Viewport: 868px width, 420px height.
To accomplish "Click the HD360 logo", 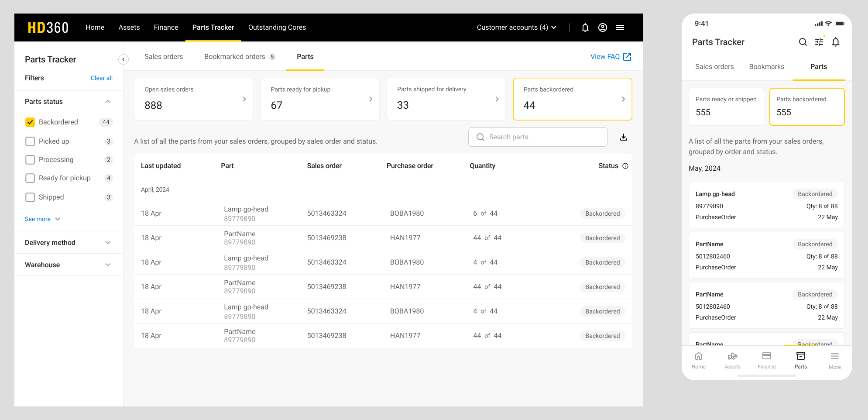I will pyautogui.click(x=48, y=28).
